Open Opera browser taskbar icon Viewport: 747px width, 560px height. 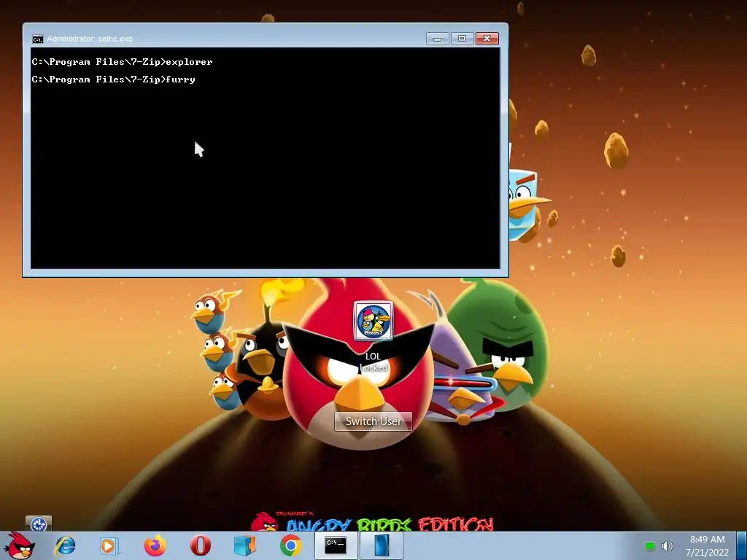click(200, 545)
